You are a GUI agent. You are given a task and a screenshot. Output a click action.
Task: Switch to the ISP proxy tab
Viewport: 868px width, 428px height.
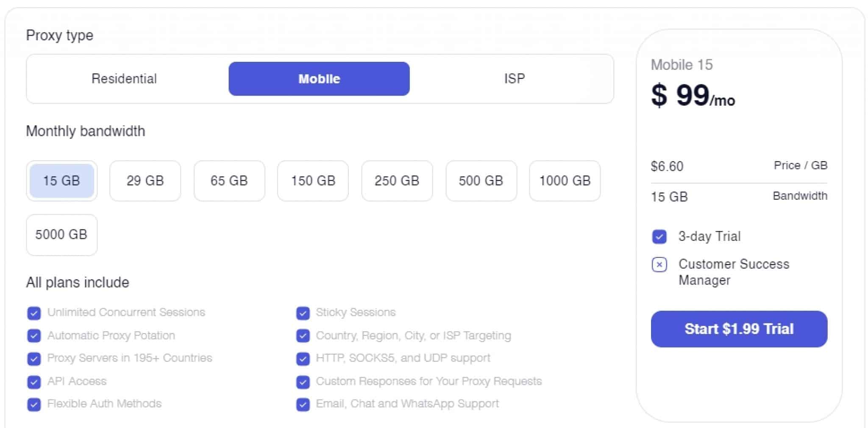click(514, 78)
